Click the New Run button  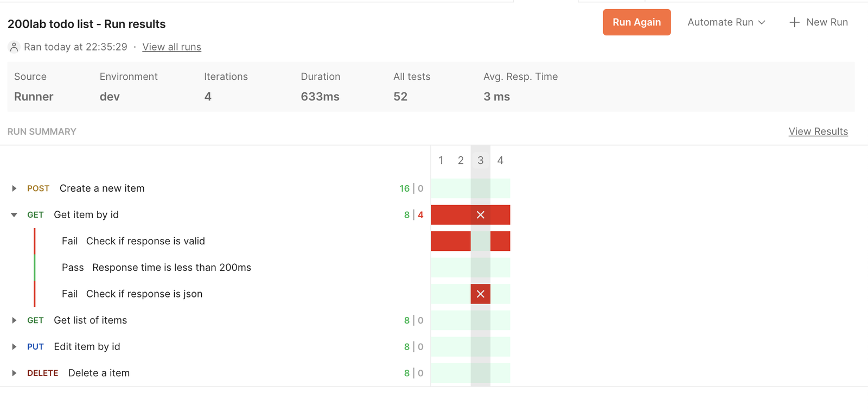(x=819, y=22)
